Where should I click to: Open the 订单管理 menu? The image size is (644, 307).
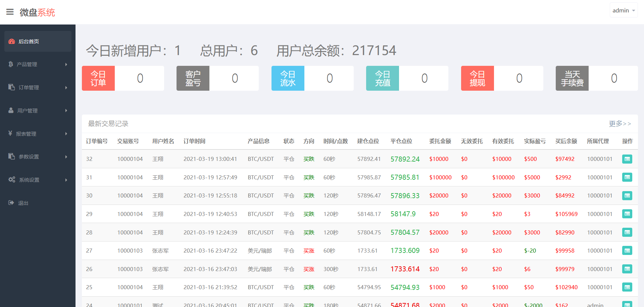(38, 87)
